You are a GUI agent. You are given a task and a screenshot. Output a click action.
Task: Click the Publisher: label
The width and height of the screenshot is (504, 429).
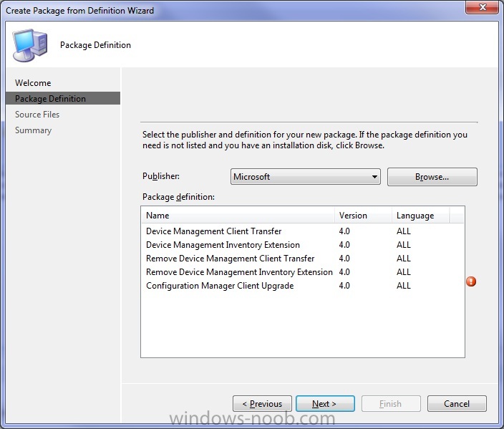pos(160,176)
